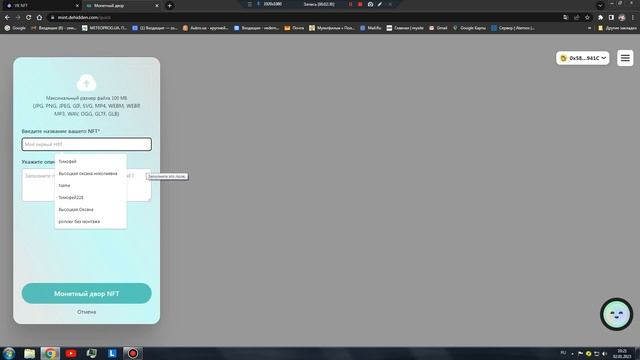
Task: Go forward in browser
Action: tap(18, 18)
